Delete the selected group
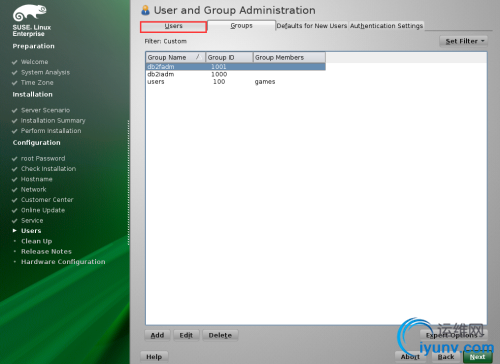500x364 pixels. (x=220, y=335)
